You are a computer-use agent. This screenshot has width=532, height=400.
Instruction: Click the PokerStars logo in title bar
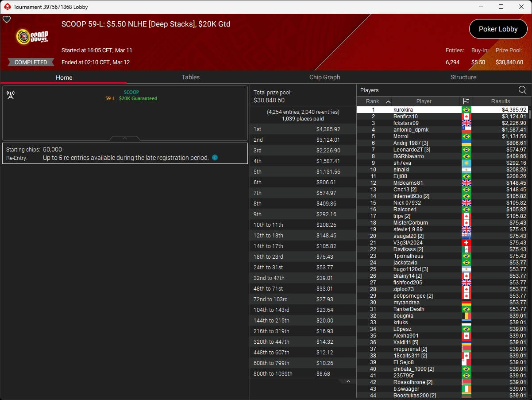pyautogui.click(x=7, y=7)
